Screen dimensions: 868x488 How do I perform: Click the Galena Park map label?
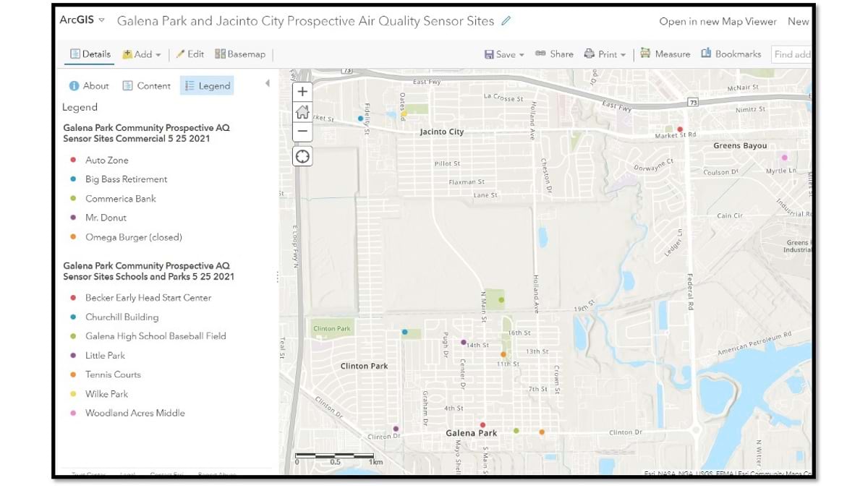472,433
